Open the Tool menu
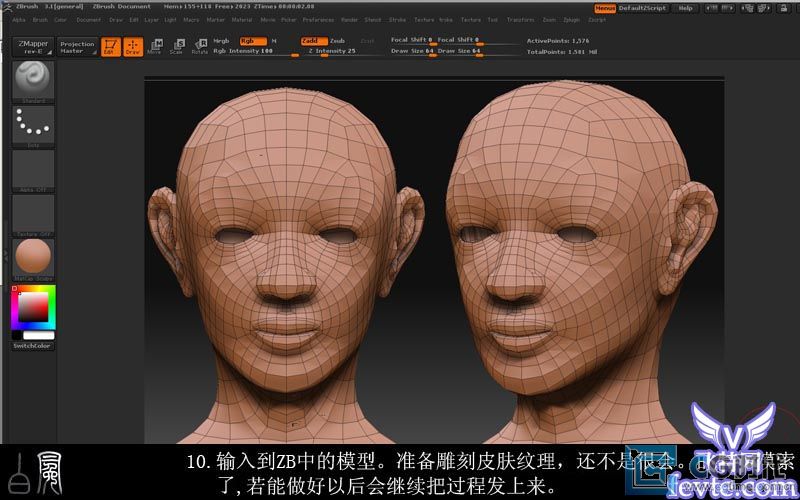The height and width of the screenshot is (500, 800). click(493, 20)
